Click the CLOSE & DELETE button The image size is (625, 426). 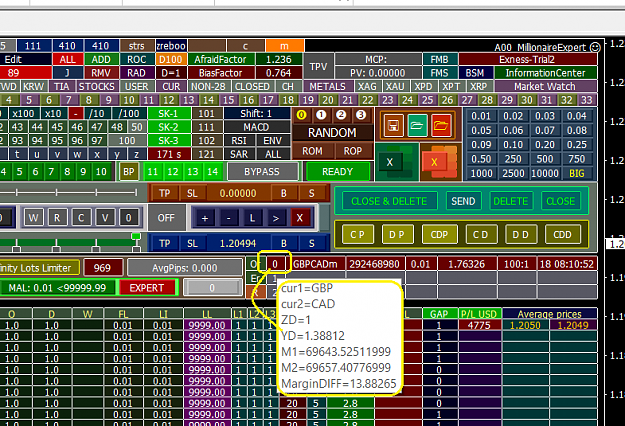coord(389,201)
